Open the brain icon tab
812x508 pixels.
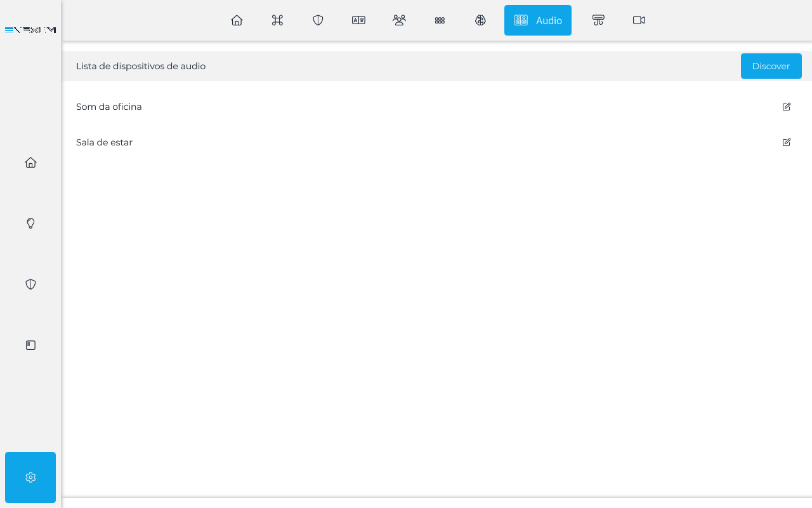click(x=480, y=20)
